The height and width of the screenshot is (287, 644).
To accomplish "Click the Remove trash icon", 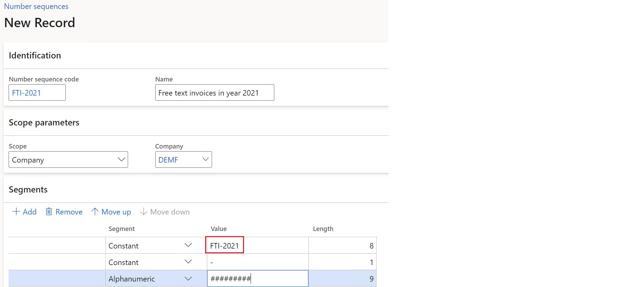I will [49, 211].
